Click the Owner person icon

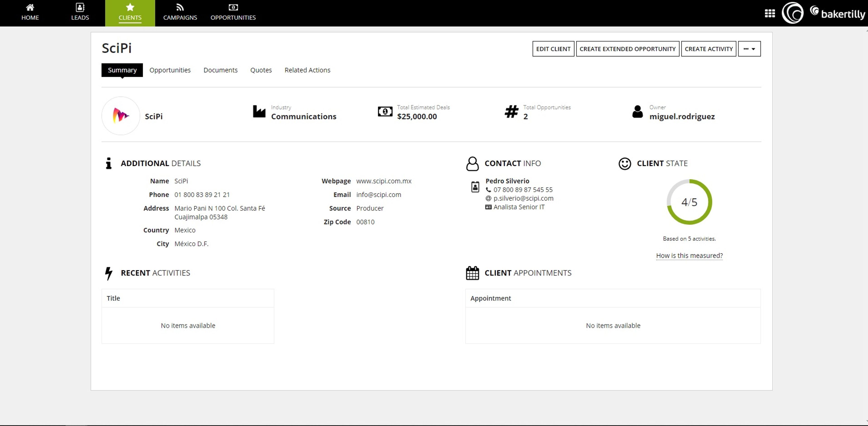[x=637, y=111]
